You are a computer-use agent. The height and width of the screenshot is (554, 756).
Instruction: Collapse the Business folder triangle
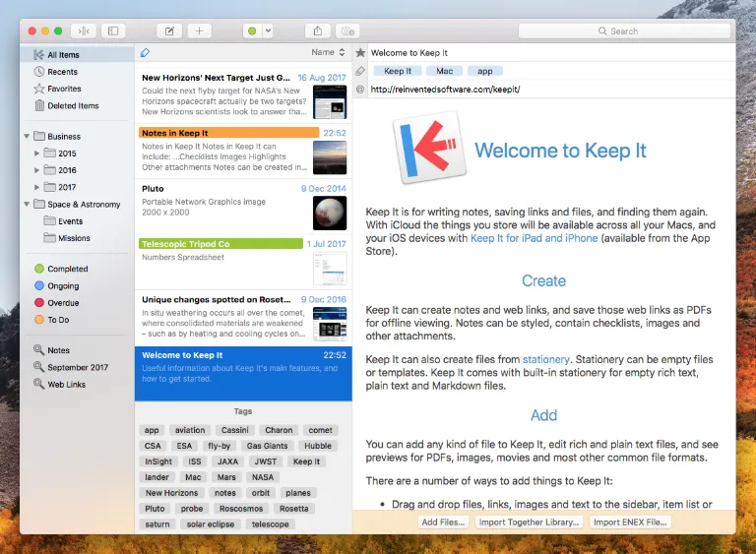coord(27,137)
